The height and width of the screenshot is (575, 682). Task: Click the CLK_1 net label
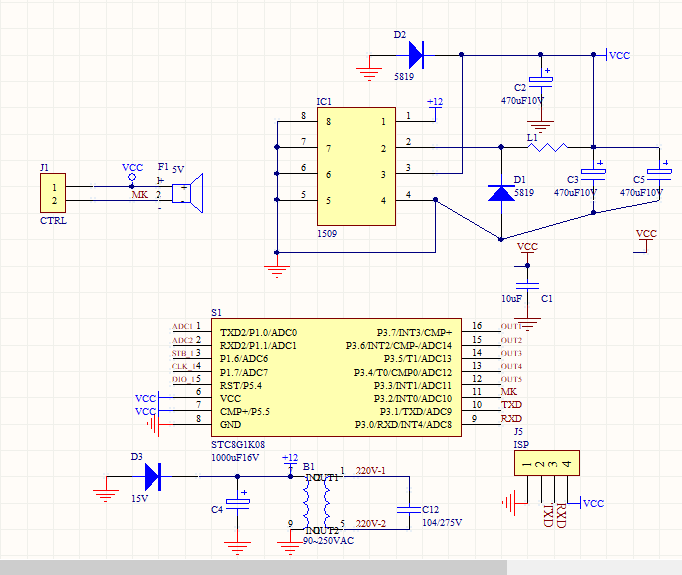click(183, 366)
